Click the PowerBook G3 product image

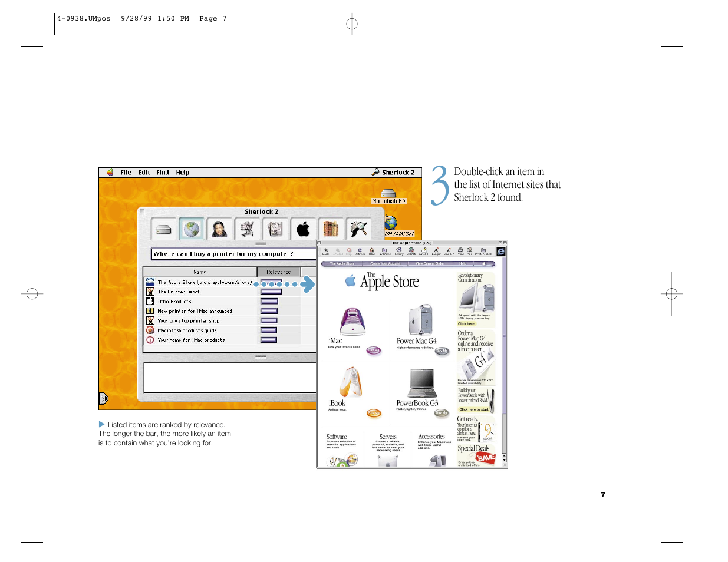pos(422,384)
